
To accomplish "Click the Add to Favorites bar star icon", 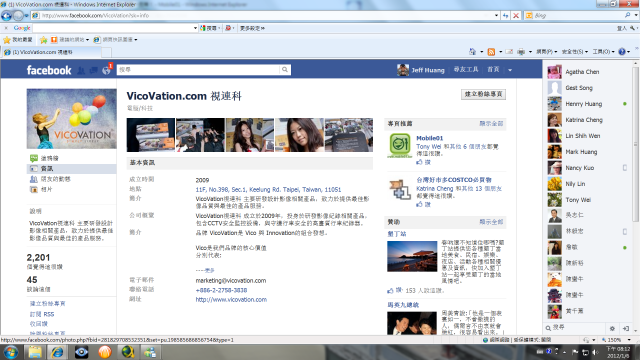I will coord(44,40).
